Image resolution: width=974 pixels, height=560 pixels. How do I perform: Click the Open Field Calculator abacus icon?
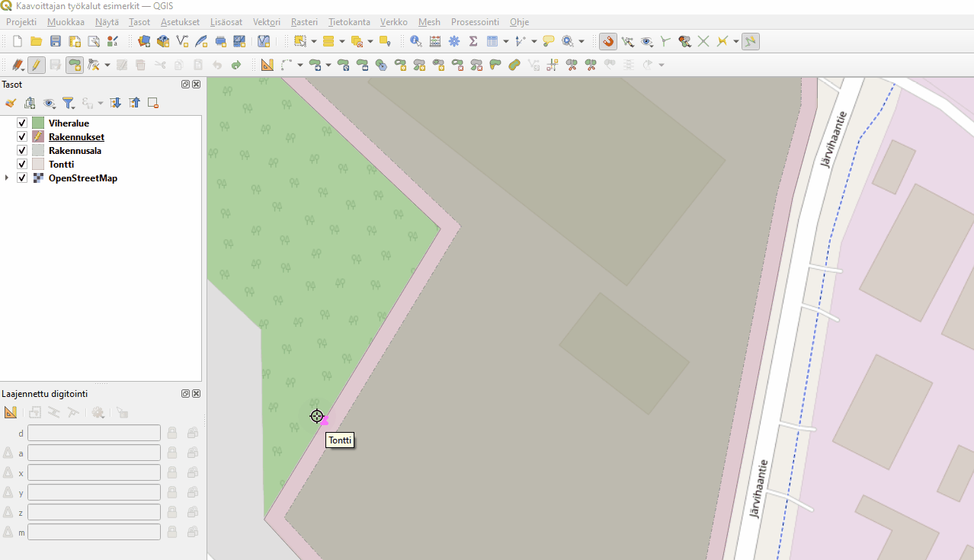434,41
